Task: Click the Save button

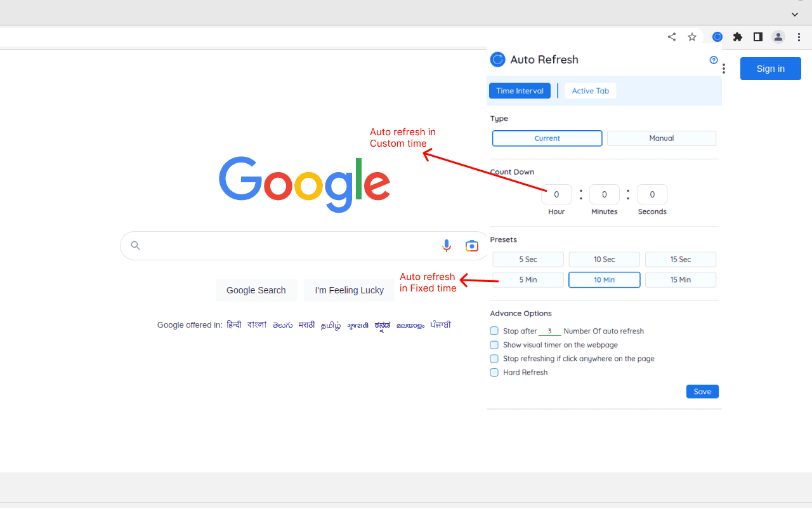Action: [x=702, y=392]
